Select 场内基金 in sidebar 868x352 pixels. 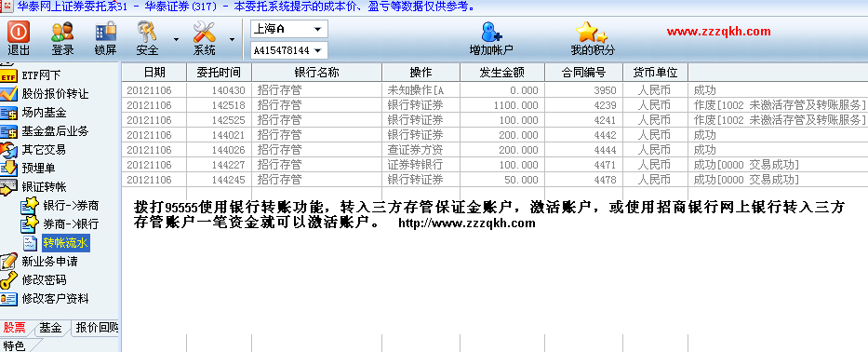(44, 113)
